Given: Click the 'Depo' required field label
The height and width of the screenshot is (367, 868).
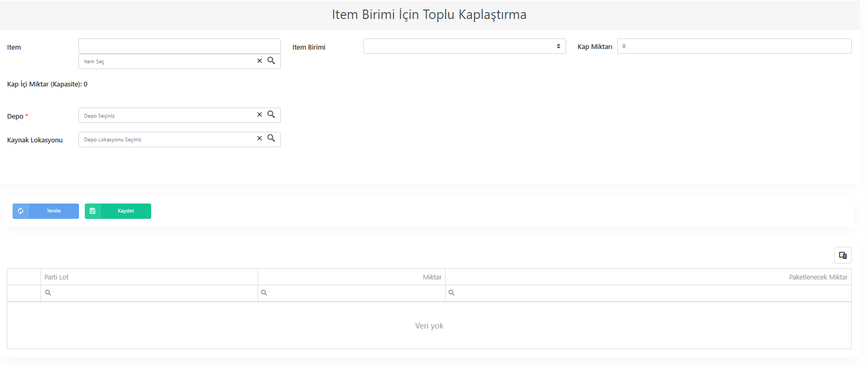Looking at the screenshot, I should (17, 117).
